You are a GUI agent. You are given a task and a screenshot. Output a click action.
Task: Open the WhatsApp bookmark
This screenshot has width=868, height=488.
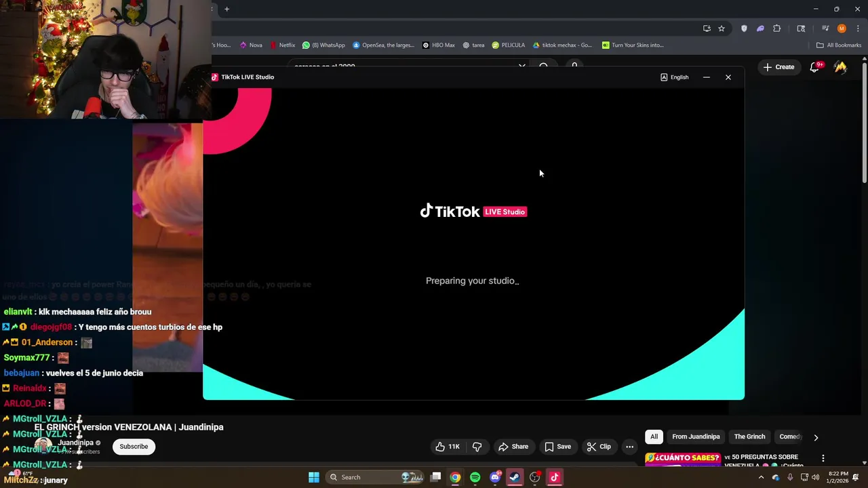point(323,45)
